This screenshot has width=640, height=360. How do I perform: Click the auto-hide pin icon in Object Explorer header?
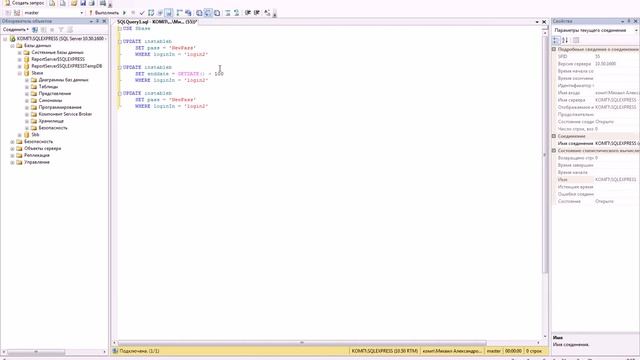[98, 21]
